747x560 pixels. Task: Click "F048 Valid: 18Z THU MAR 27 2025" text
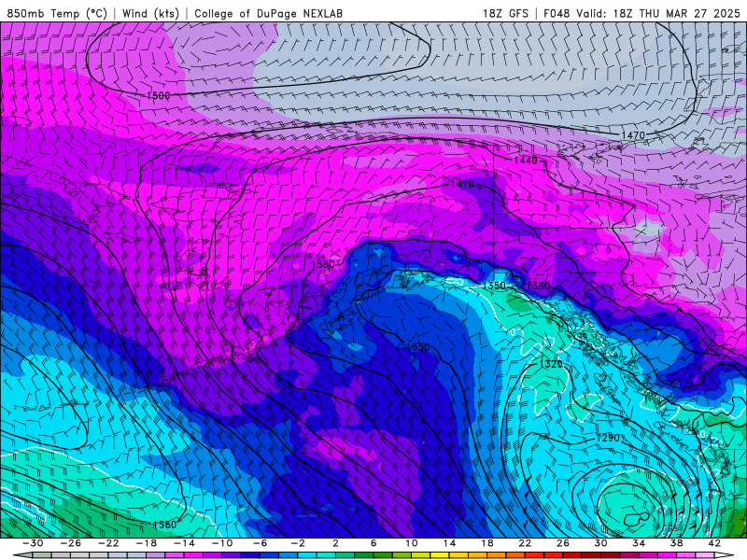click(x=641, y=13)
